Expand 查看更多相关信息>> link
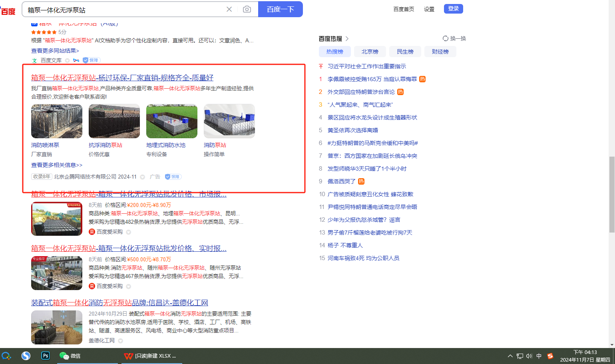615x364 pixels. pyautogui.click(x=57, y=165)
